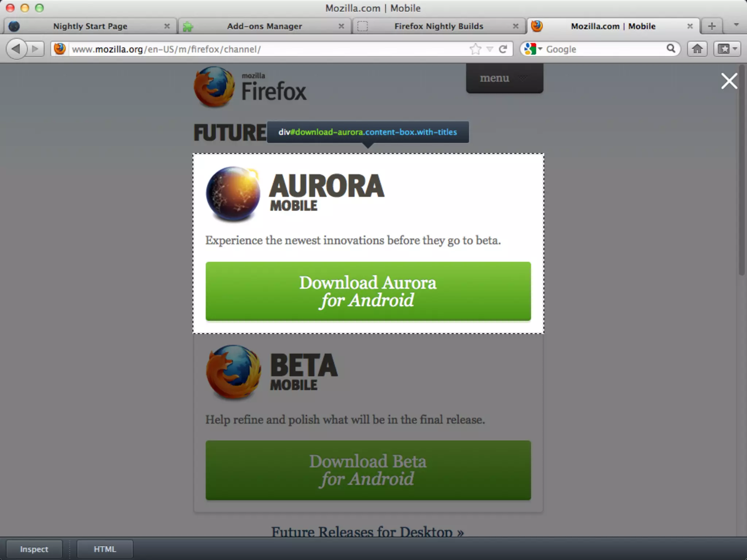Open the bookmarks menu dropdown button

coord(727,49)
